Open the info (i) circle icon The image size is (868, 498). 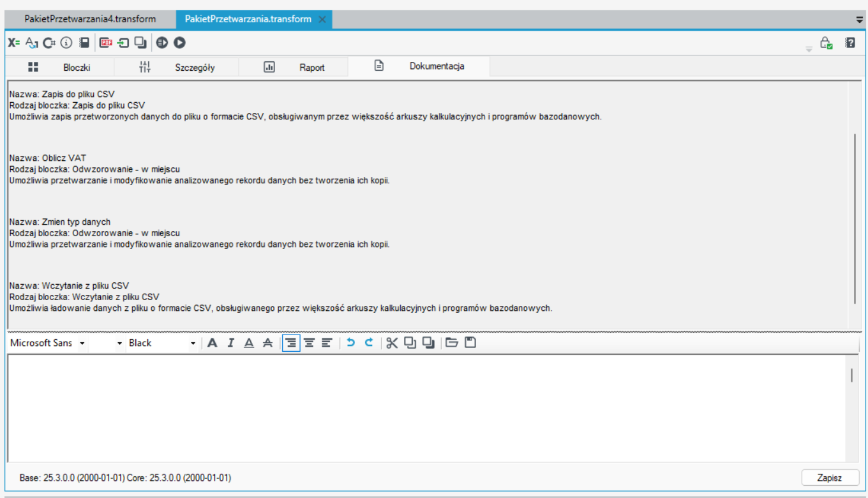point(66,43)
